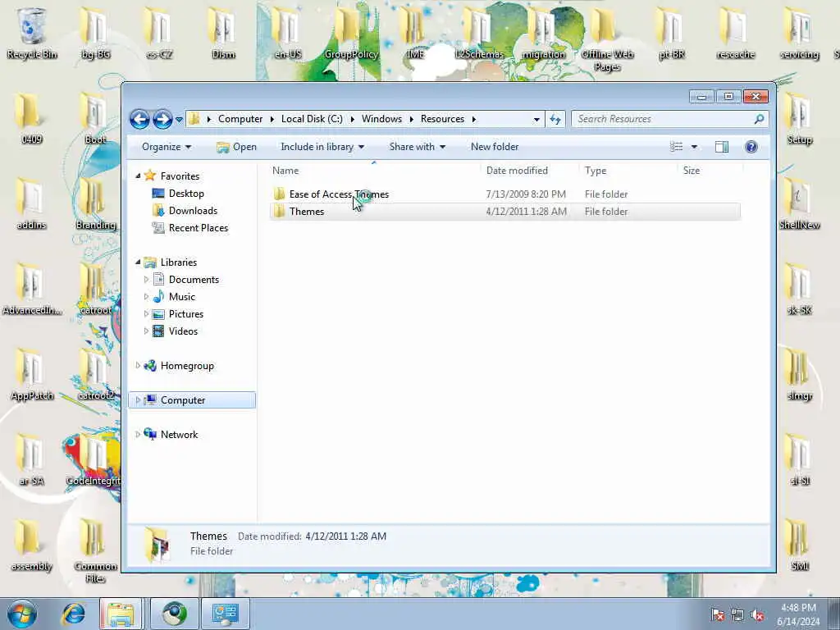Click the Themes folder thumbnail in details pane

point(157,544)
